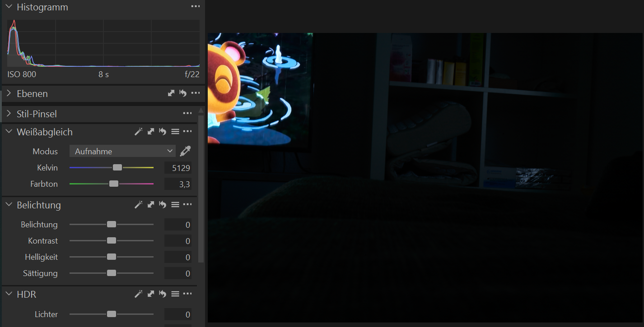Click the Ebenen copy-adjustments arrow icon
The height and width of the screenshot is (327, 644).
(x=171, y=93)
